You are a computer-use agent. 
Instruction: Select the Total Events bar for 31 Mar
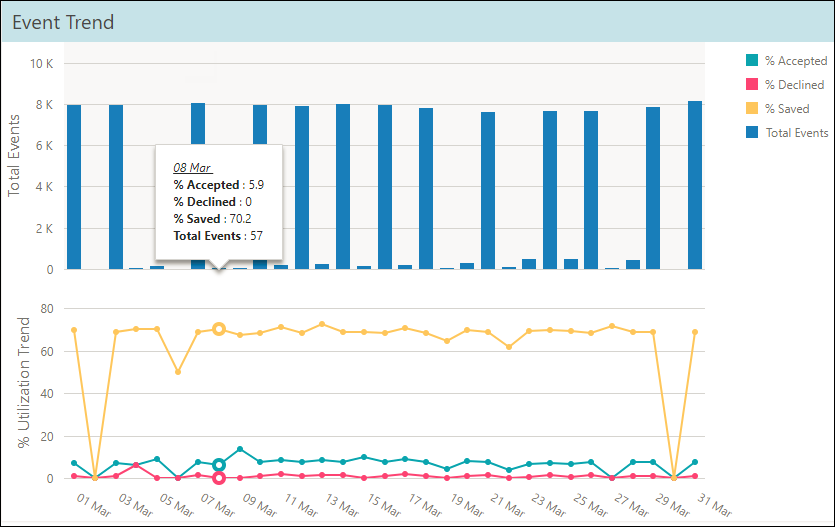pyautogui.click(x=695, y=184)
